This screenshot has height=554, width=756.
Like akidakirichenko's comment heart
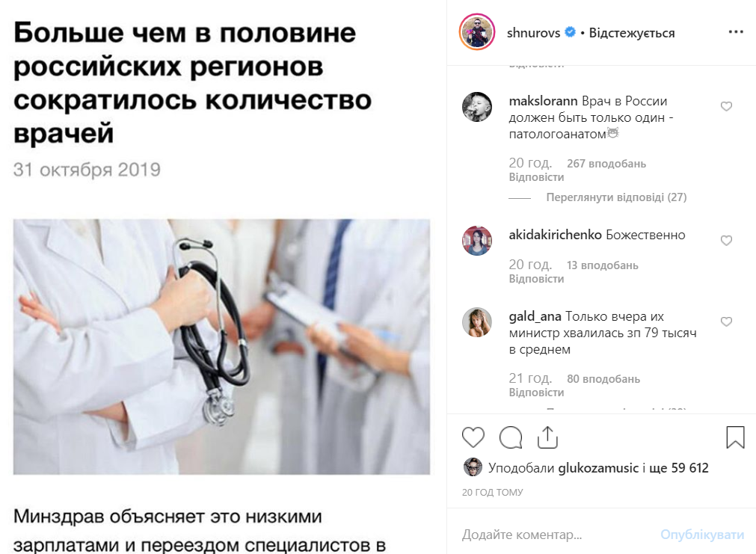pyautogui.click(x=726, y=240)
